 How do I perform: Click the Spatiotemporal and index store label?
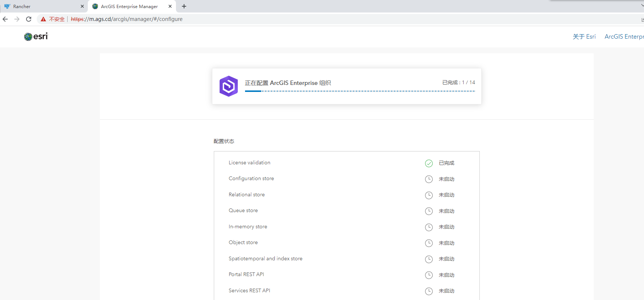tap(266, 258)
